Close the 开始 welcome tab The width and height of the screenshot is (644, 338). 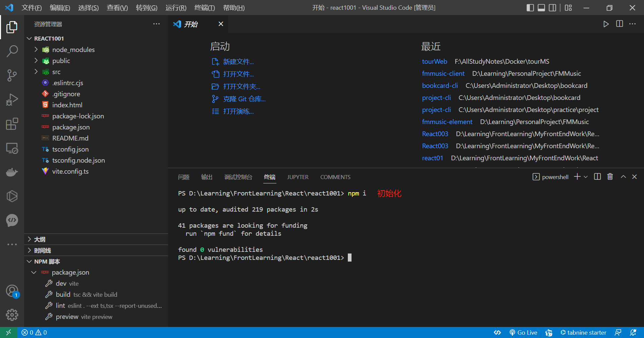point(221,24)
